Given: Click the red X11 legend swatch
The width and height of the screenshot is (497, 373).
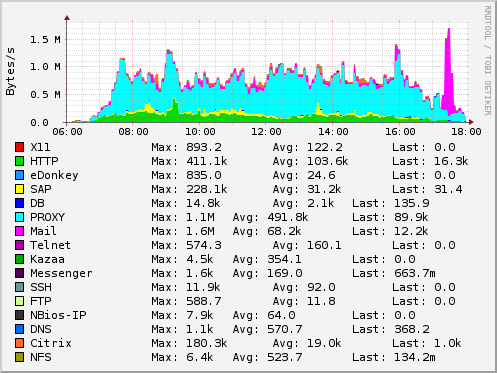Looking at the screenshot, I should coord(19,147).
